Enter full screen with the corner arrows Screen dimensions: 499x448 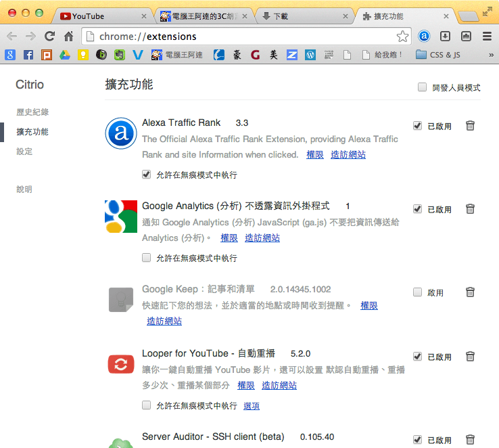click(487, 12)
